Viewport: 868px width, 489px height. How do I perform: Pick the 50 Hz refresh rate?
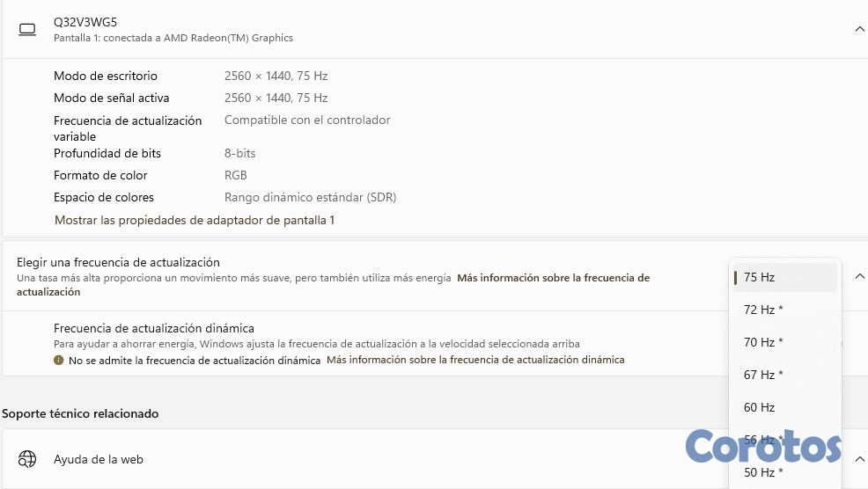click(x=762, y=472)
